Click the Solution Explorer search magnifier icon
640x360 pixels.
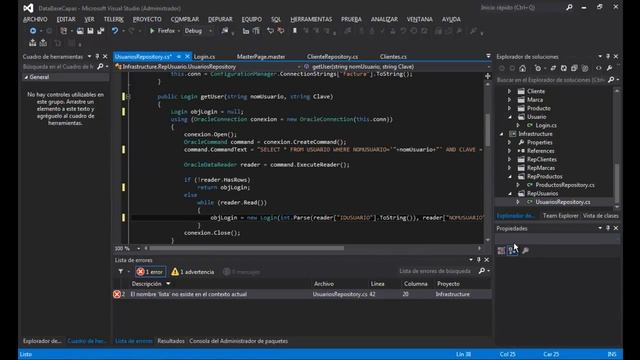[x=611, y=80]
